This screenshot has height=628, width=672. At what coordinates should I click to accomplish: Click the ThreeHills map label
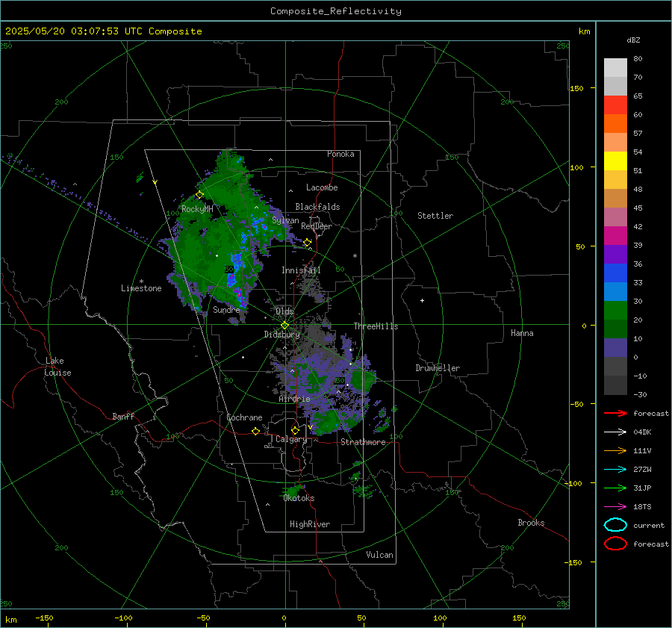tap(376, 326)
